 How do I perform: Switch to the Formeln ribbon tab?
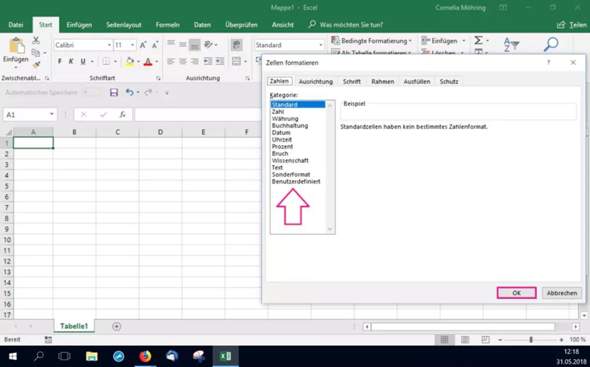click(167, 25)
